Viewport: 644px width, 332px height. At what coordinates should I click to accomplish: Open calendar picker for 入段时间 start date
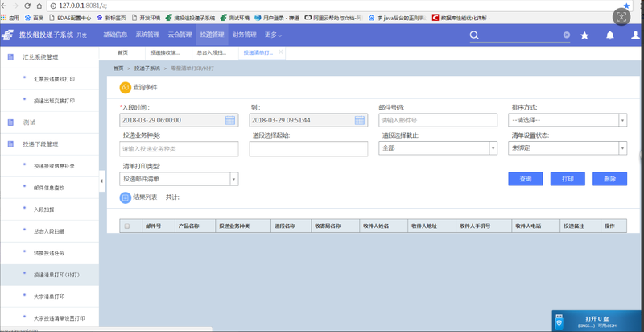pyautogui.click(x=230, y=120)
